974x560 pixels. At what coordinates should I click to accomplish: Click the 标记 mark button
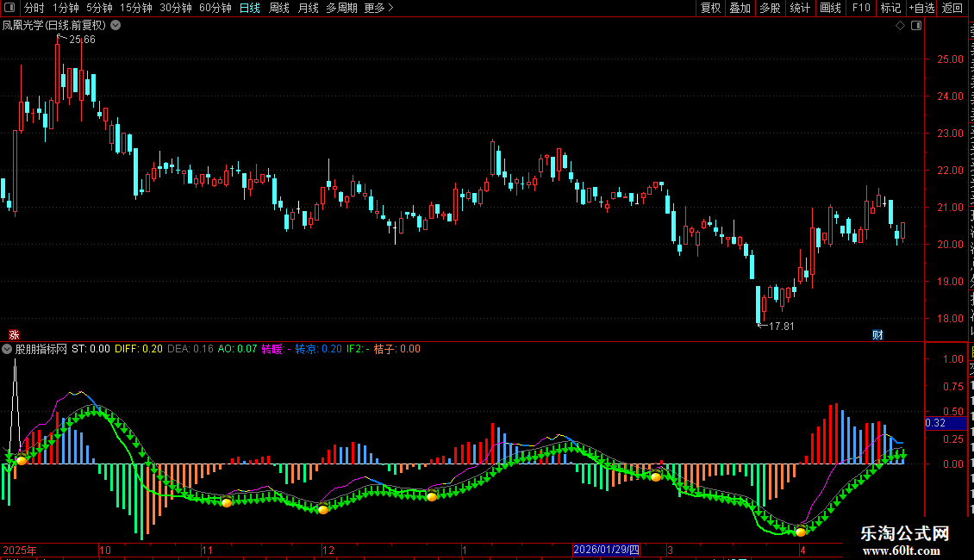(x=890, y=8)
